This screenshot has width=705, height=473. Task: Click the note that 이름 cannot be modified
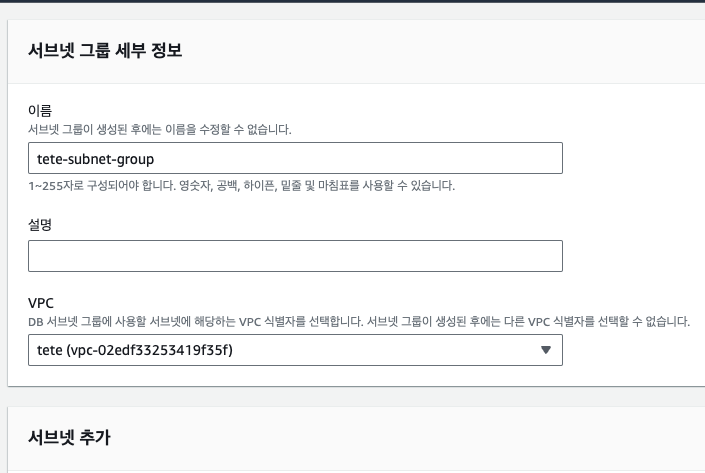click(160, 129)
